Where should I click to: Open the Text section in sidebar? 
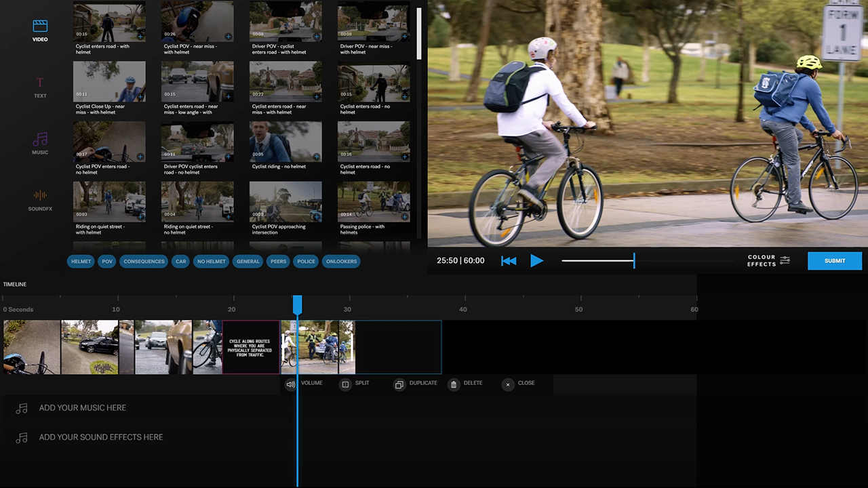(40, 87)
